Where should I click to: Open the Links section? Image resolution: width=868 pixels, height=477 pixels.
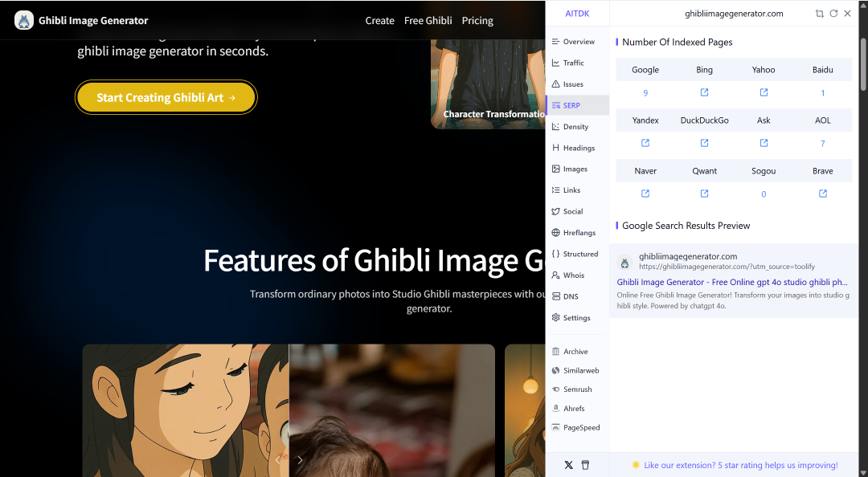point(577,190)
